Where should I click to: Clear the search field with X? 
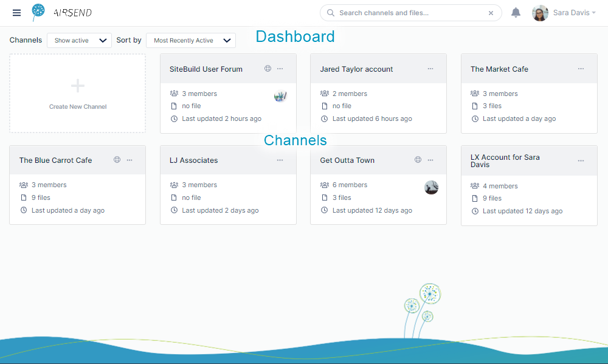[x=491, y=13]
